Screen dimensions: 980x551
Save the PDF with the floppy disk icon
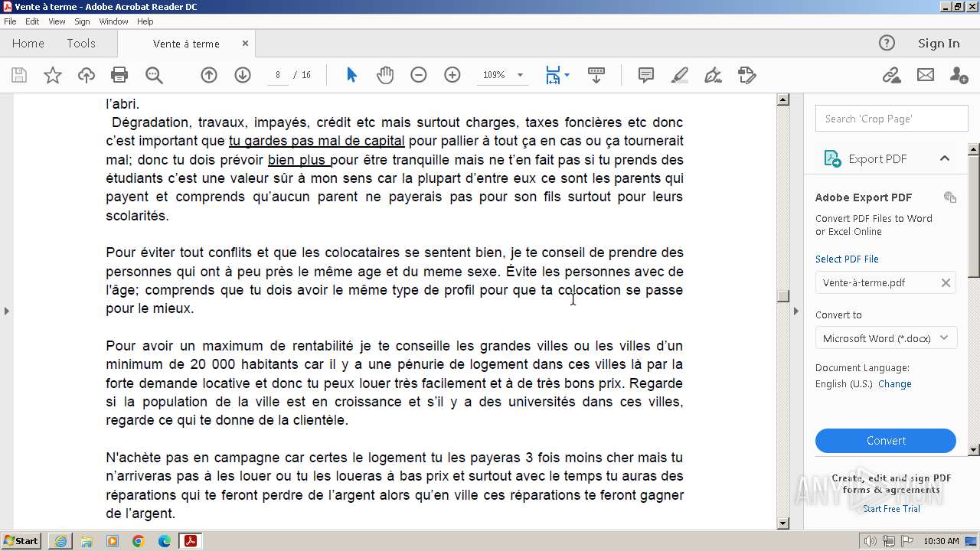19,75
